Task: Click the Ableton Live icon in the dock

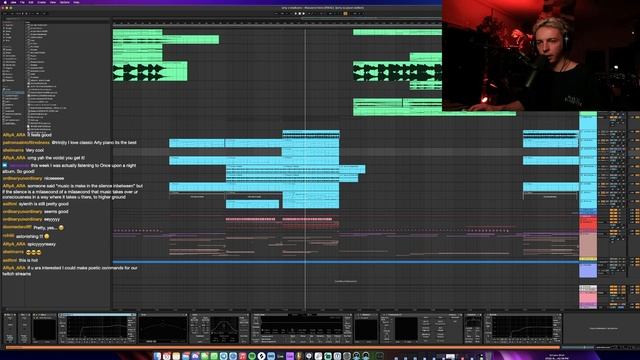Action: pos(280,356)
